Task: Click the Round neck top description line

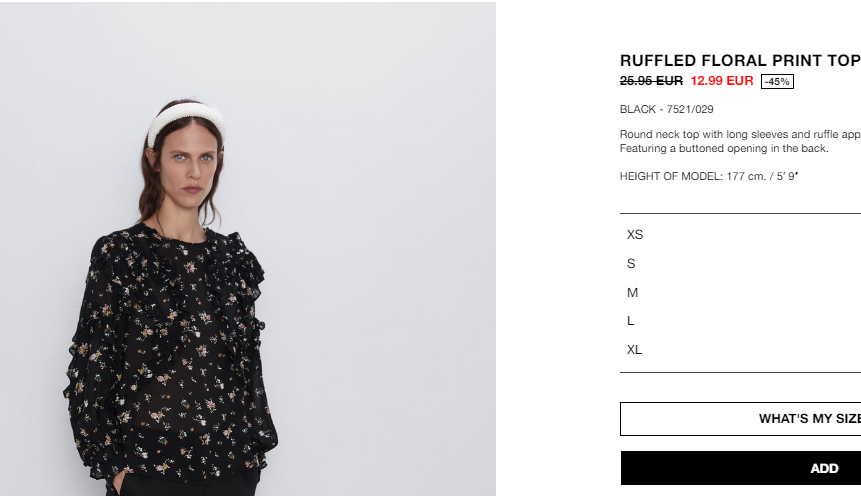Action: pyautogui.click(x=740, y=135)
